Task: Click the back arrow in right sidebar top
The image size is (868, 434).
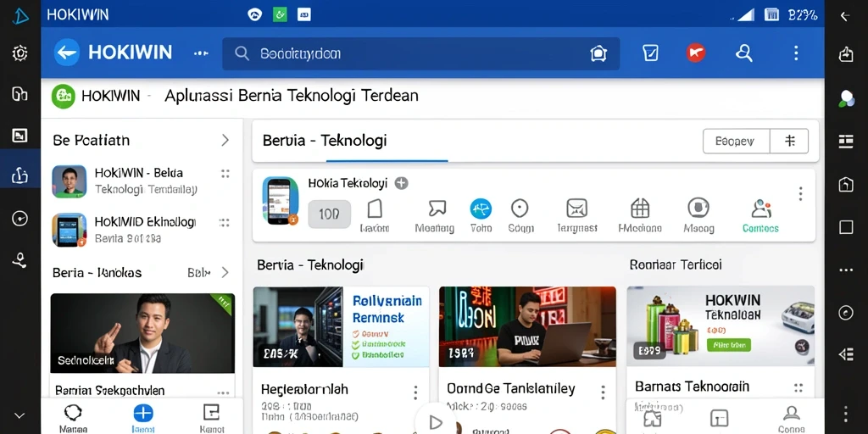Action: [x=845, y=16]
